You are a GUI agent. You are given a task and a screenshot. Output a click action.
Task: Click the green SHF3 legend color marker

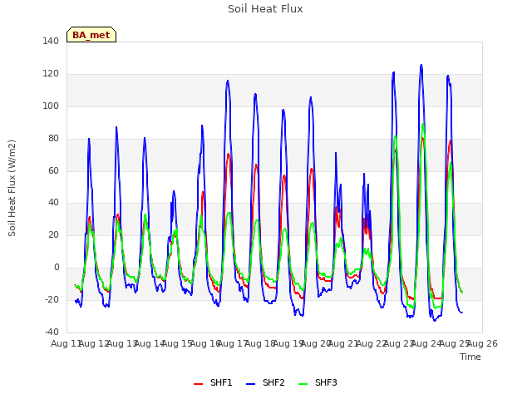(303, 384)
